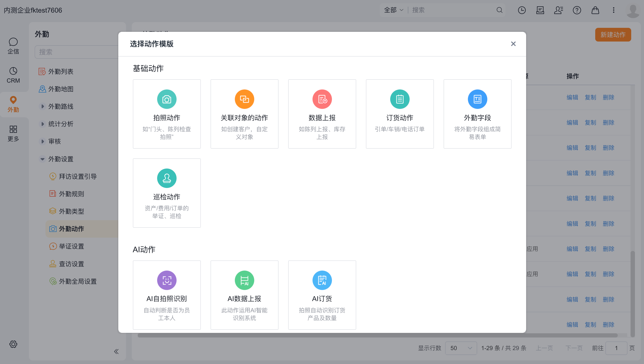The width and height of the screenshot is (644, 364).
Task: Click the search magnifier icon
Action: click(x=499, y=10)
